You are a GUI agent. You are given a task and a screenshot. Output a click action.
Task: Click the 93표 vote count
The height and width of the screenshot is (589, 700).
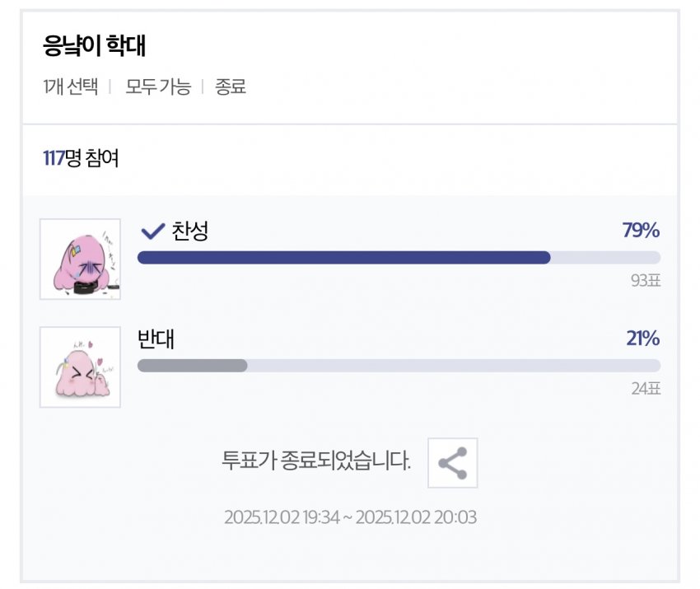point(646,280)
